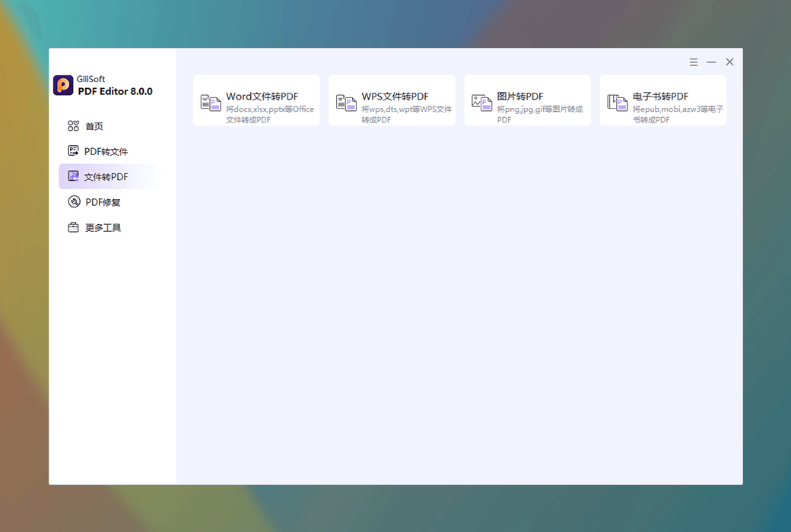Click the 首页 home grid icon
Viewport: 791px width, 532px height.
[x=73, y=126]
